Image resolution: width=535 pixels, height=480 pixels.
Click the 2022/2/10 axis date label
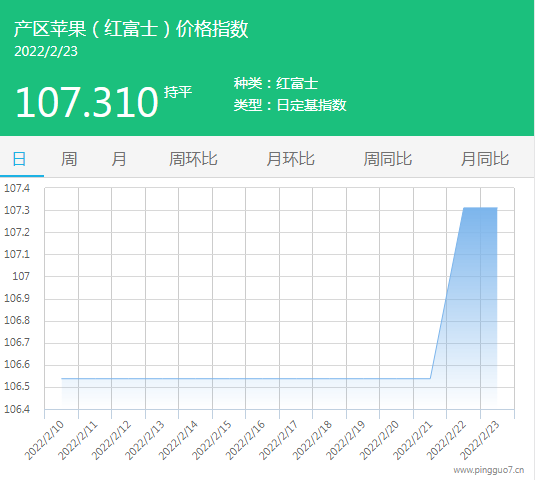tap(44, 440)
